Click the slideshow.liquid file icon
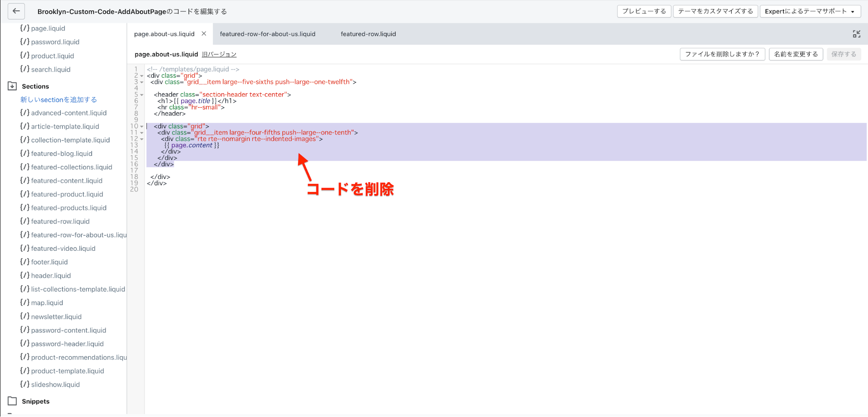The height and width of the screenshot is (417, 868). (24, 384)
